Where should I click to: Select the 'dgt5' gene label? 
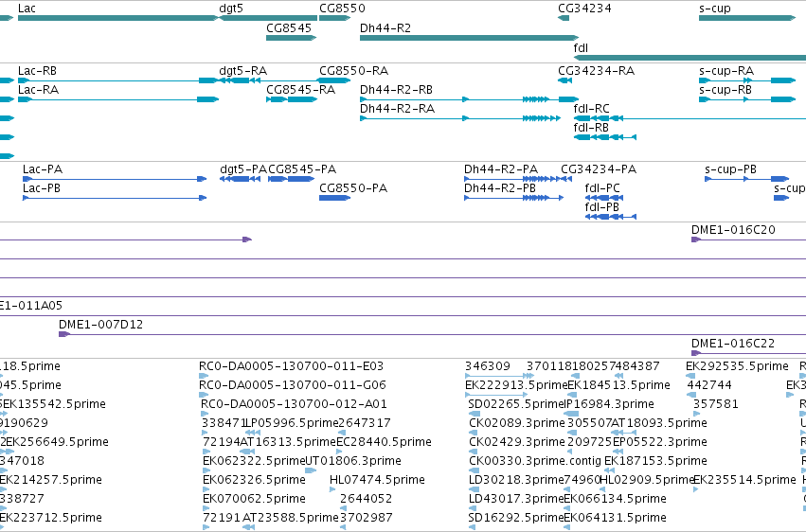pos(231,9)
